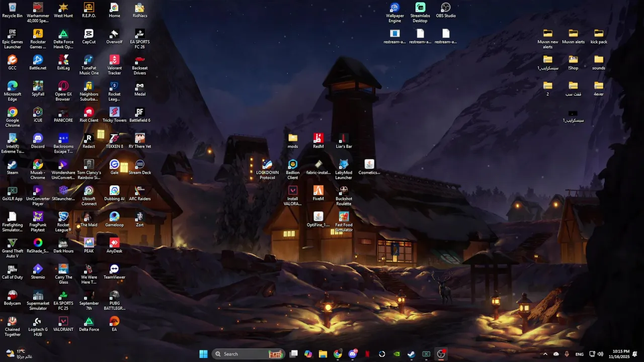Select the Call of Duty desktop icon

[13, 272]
